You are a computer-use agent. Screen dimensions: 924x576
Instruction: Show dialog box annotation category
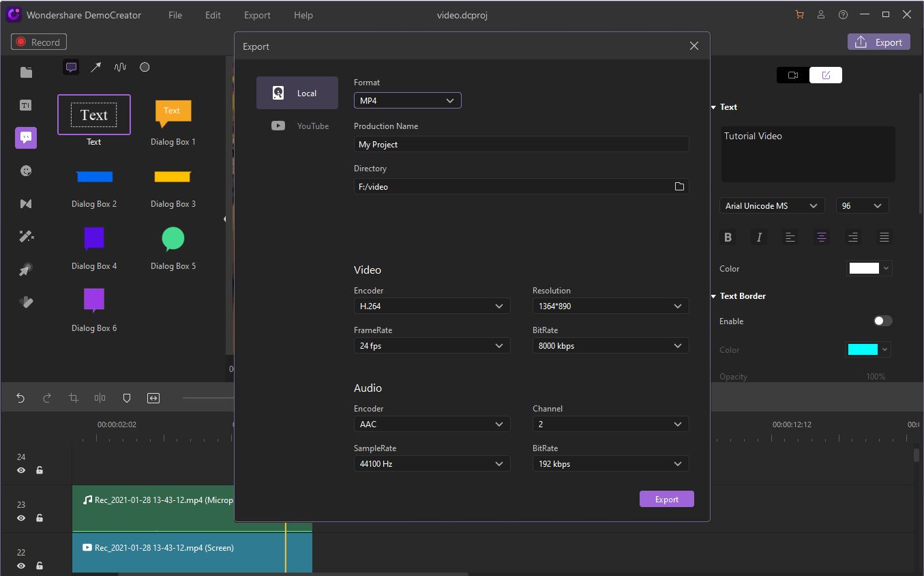pos(71,67)
